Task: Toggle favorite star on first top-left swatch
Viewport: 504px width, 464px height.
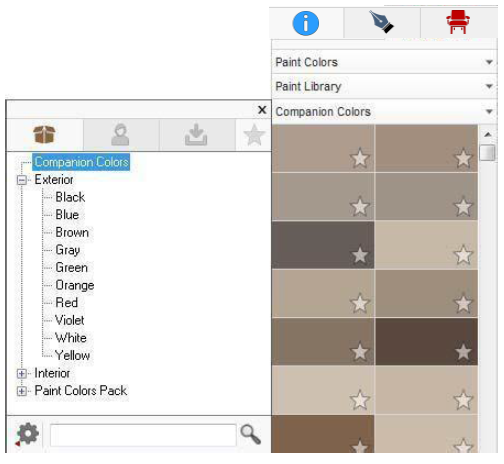Action: pos(360,158)
